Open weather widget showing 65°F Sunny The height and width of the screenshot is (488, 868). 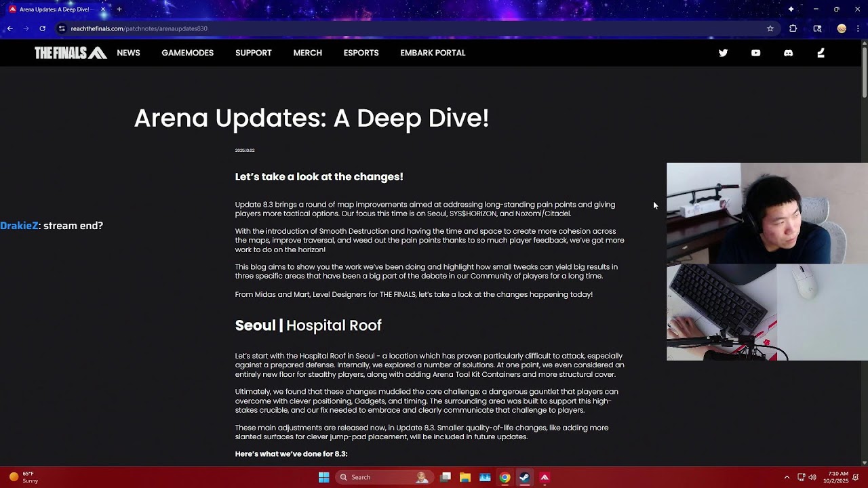coord(24,477)
